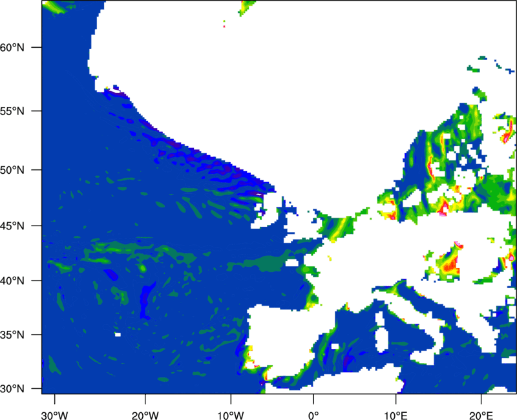Click the 20°W longitude label
517x420 pixels.
point(145,415)
